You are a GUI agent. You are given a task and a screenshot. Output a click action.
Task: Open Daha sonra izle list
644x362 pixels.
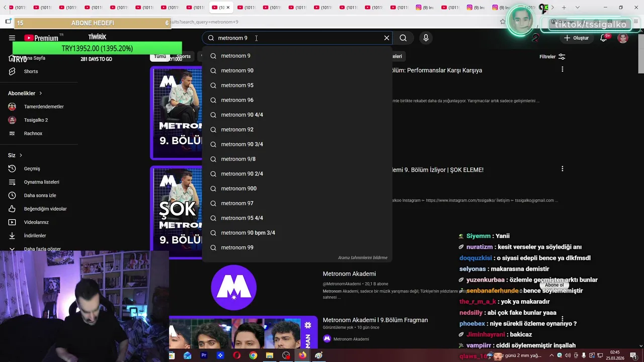40,195
